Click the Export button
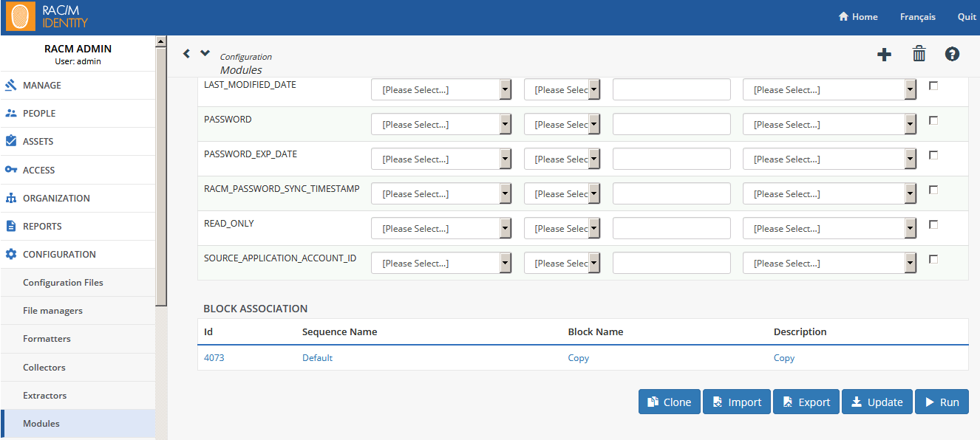Image resolution: width=980 pixels, height=440 pixels. 806,402
